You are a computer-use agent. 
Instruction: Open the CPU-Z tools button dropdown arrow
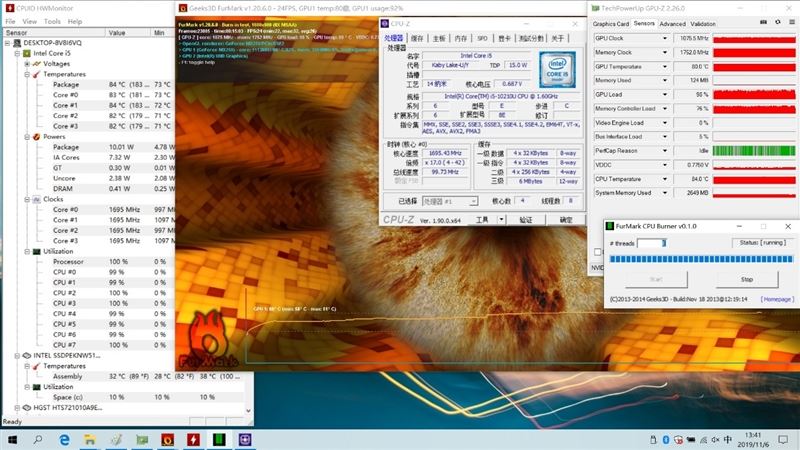click(502, 220)
